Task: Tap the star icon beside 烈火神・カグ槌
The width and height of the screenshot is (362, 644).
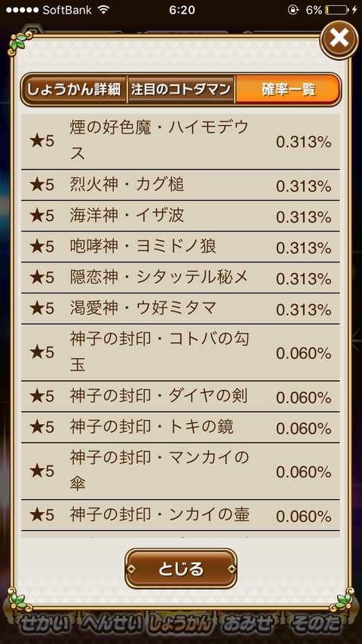Action: click(36, 186)
